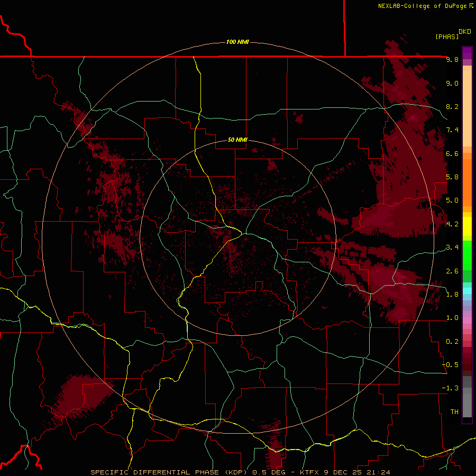Click the -1.3 scale value
The height and width of the screenshot is (476, 476).
(x=450, y=388)
